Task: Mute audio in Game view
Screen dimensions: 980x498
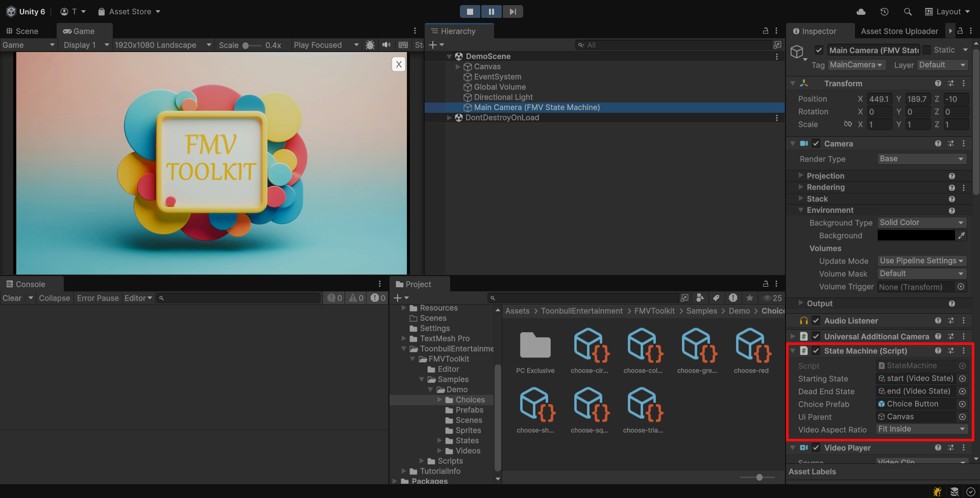Action: 386,45
